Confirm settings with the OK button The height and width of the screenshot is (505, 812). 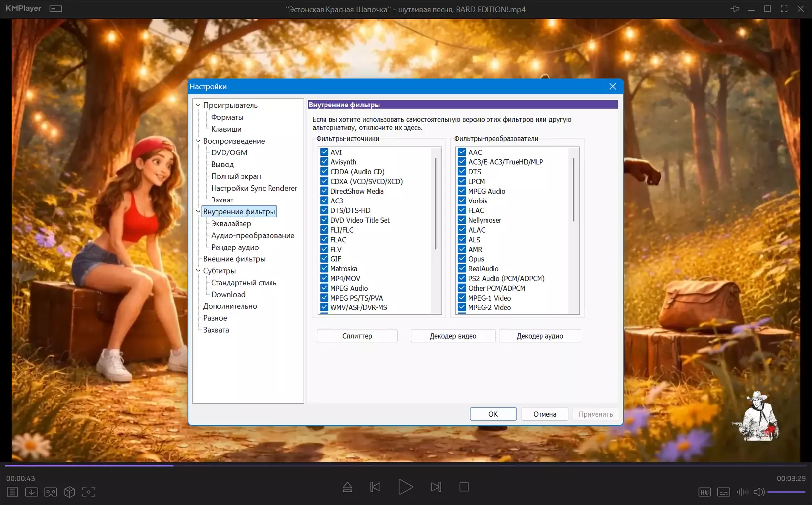(x=493, y=414)
